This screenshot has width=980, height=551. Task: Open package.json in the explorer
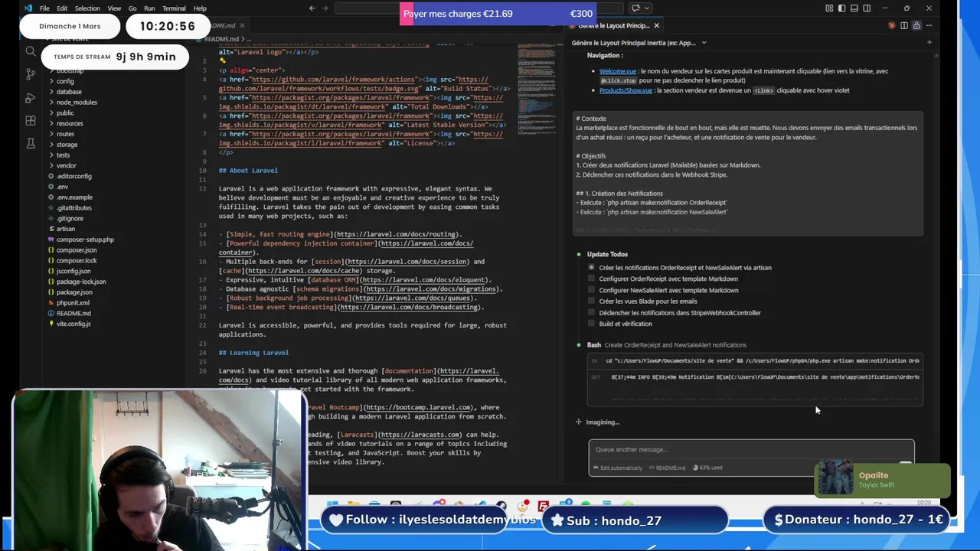click(x=74, y=292)
